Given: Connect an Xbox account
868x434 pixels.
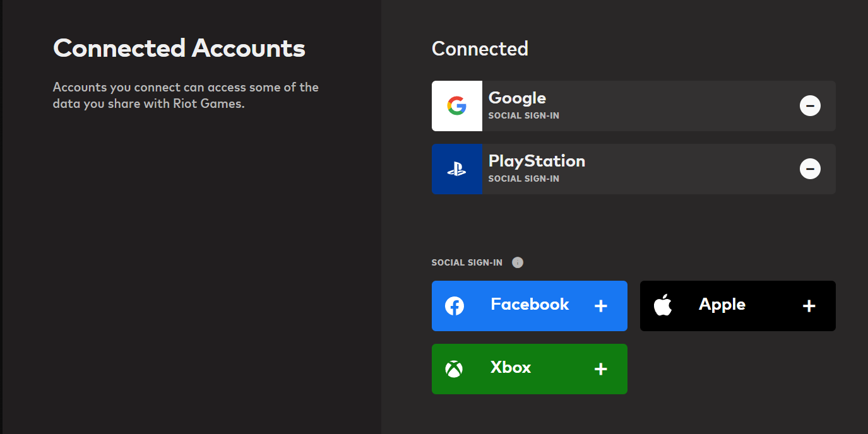Looking at the screenshot, I should coord(529,368).
